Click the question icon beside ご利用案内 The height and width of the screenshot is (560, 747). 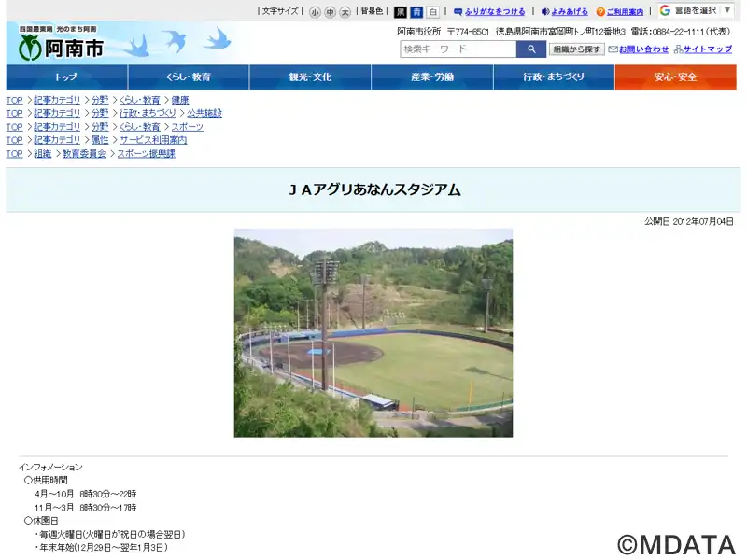(601, 12)
